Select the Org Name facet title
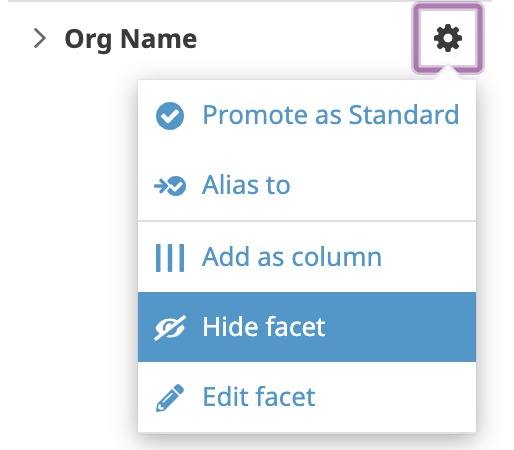This screenshot has height=450, width=514. (131, 39)
